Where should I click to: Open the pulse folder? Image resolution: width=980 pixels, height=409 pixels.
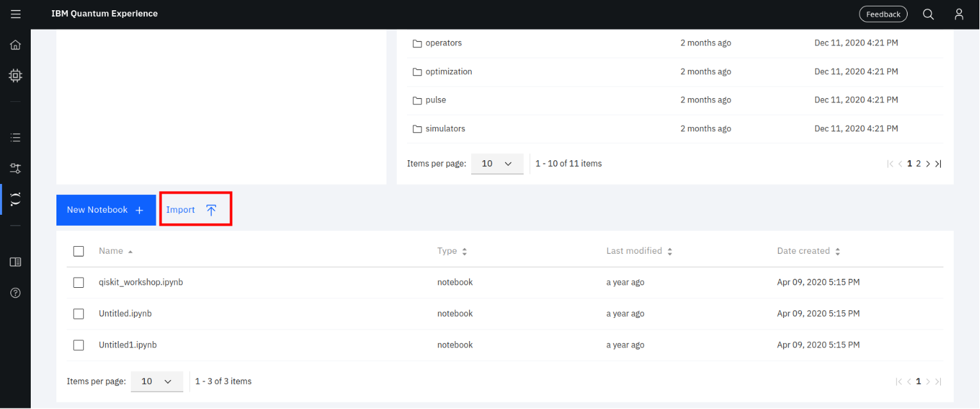coord(436,100)
